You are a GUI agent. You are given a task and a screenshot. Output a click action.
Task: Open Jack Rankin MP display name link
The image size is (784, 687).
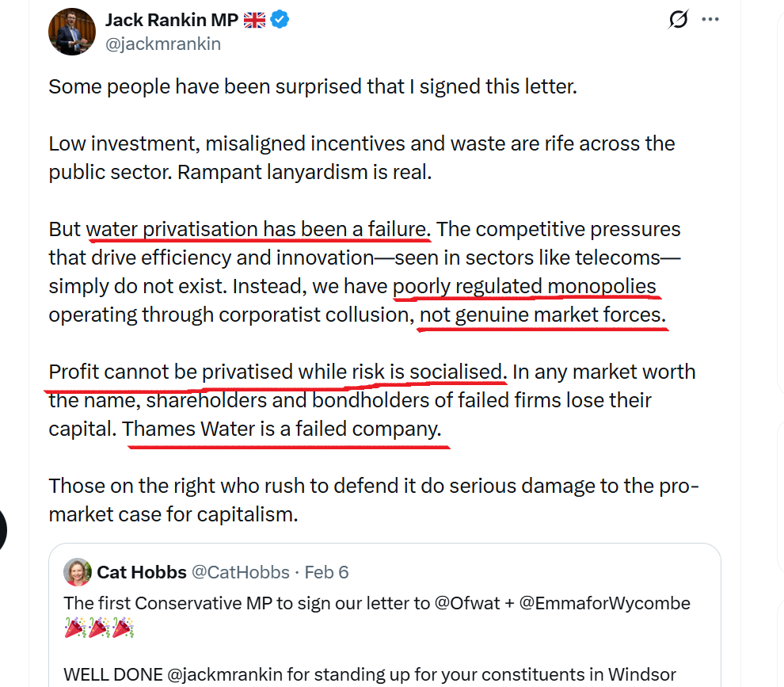pyautogui.click(x=171, y=21)
